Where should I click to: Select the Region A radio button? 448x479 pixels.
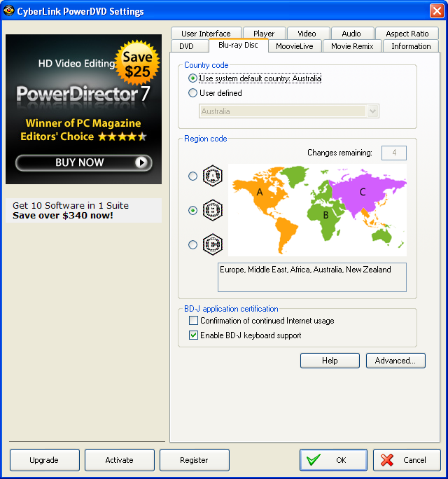point(193,176)
